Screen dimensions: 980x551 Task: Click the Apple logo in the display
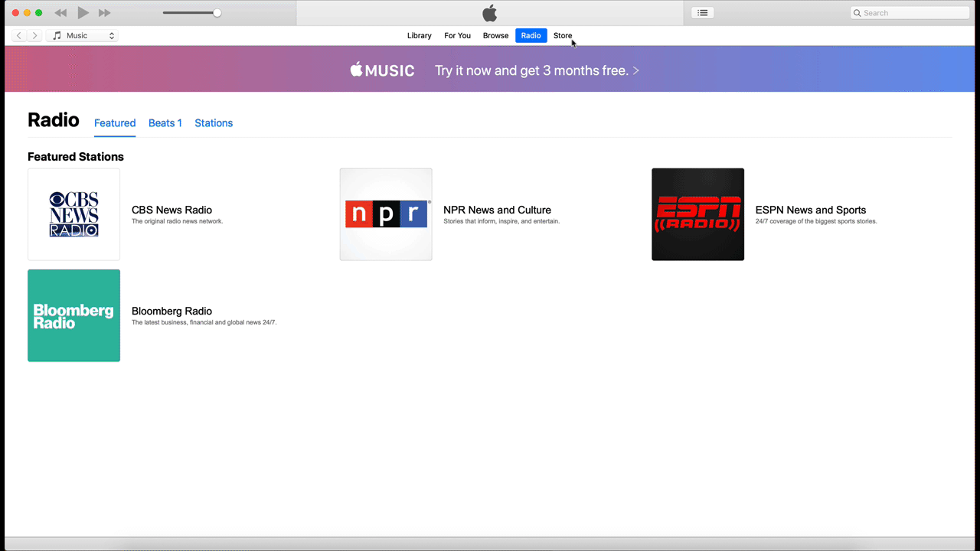(x=490, y=13)
